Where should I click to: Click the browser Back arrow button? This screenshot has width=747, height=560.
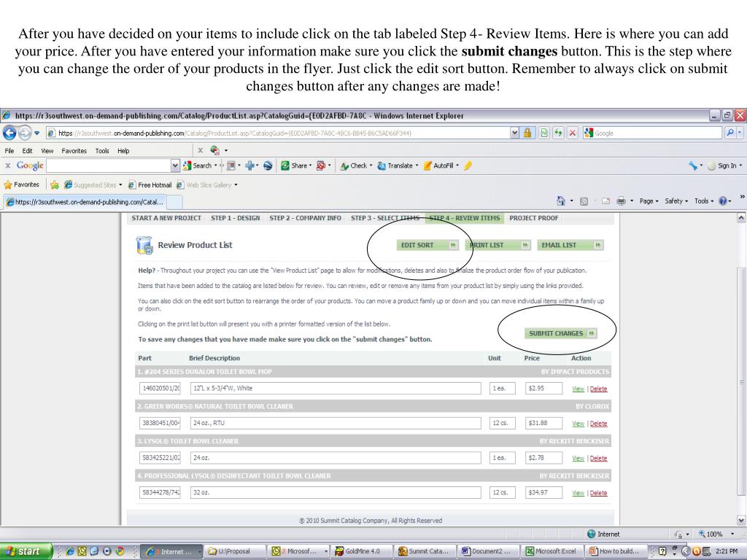tap(9, 133)
